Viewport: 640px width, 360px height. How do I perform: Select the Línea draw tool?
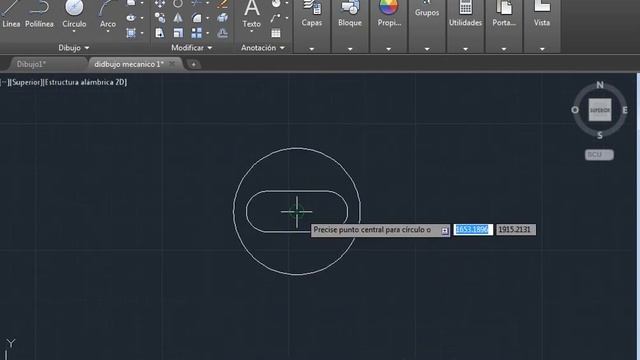coord(11,14)
